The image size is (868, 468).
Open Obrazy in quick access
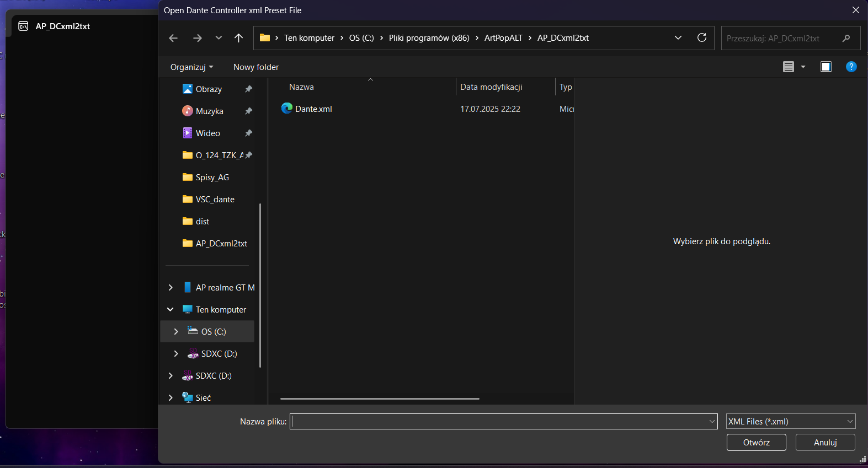(209, 89)
